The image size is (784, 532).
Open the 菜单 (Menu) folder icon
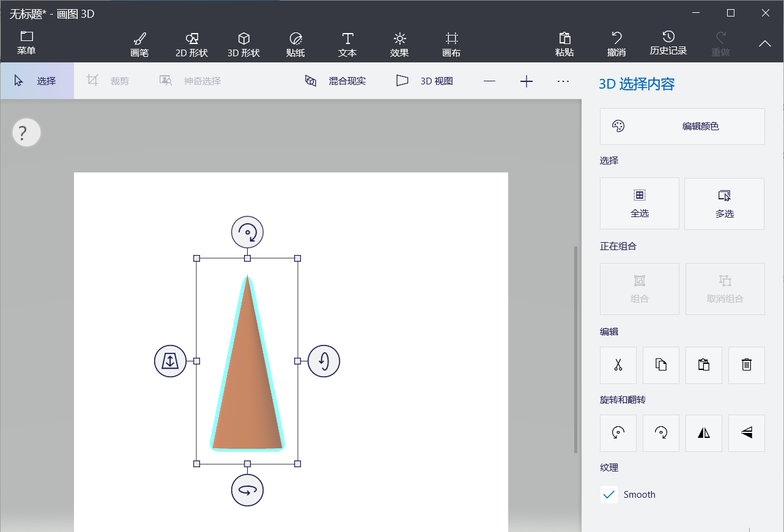tap(26, 43)
